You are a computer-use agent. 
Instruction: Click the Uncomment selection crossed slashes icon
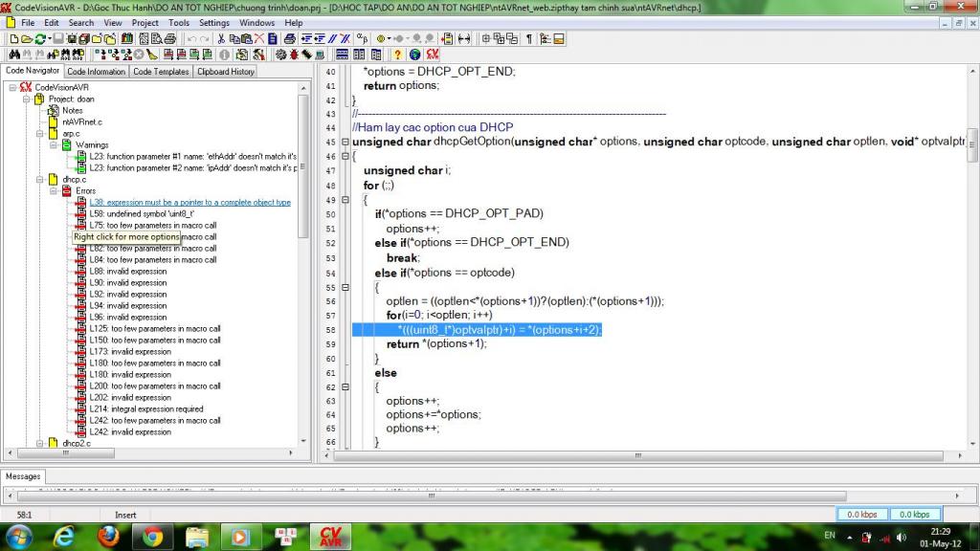coord(345,38)
